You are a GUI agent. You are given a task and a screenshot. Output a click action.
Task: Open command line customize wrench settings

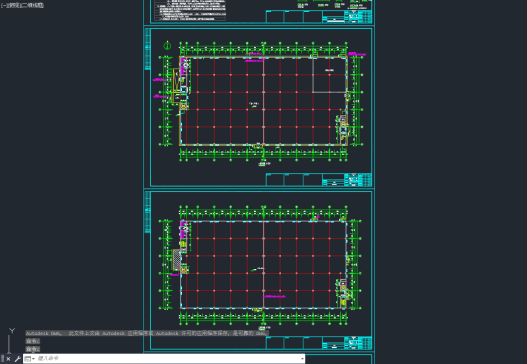click(17, 359)
